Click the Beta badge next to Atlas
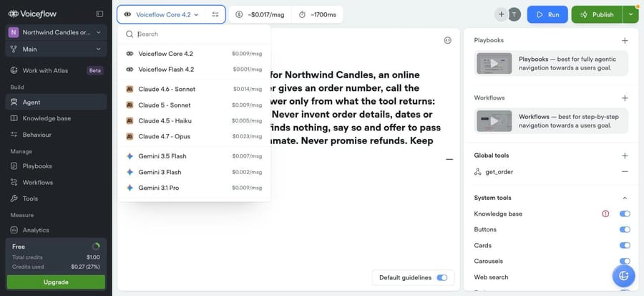The width and height of the screenshot is (644, 296). [95, 70]
